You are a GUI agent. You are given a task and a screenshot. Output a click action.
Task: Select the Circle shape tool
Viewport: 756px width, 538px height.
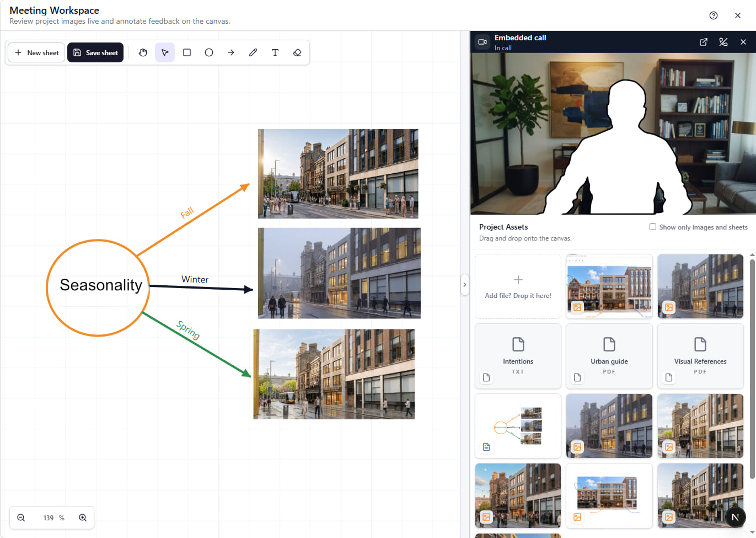tap(209, 52)
